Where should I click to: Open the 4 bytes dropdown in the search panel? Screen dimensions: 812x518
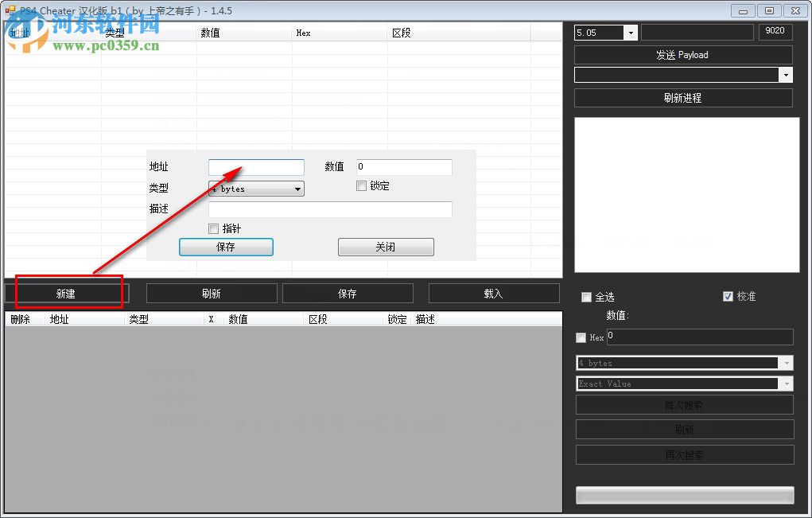(x=787, y=363)
